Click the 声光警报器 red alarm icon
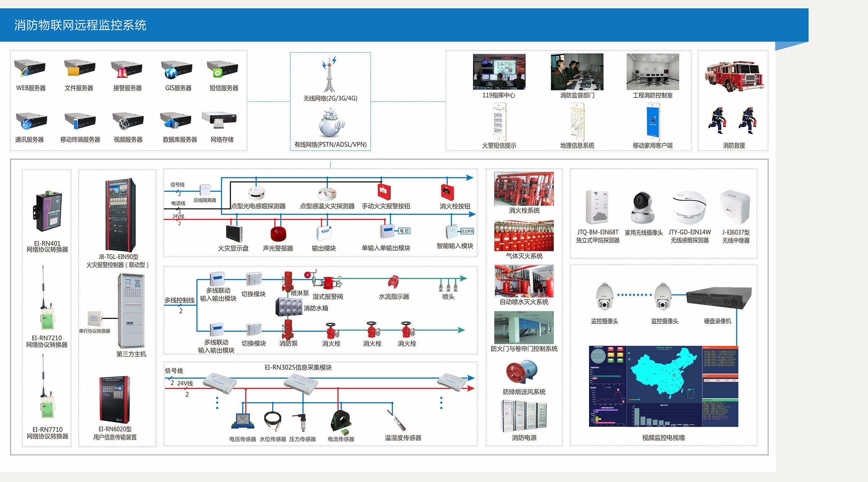868x482 pixels. (278, 233)
